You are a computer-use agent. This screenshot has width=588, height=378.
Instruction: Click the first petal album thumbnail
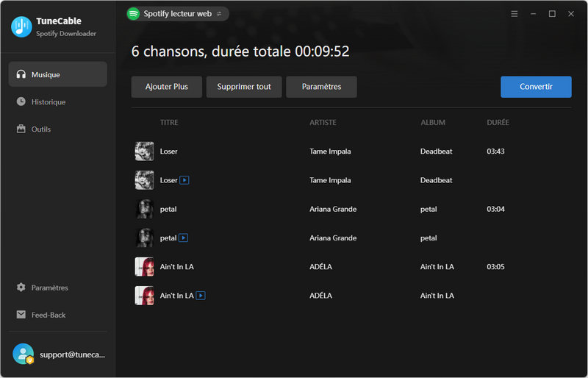click(x=144, y=209)
